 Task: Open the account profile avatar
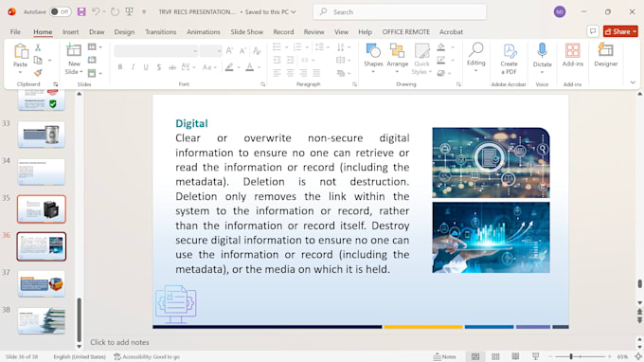560,12
